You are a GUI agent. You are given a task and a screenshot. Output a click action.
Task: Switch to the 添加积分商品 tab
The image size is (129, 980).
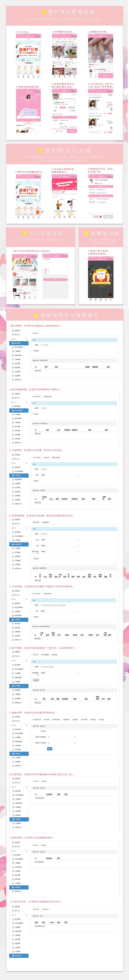click(x=47, y=396)
